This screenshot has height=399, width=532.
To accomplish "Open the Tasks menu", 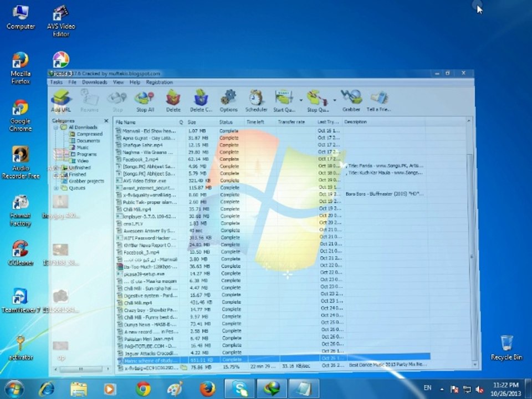I will click(x=57, y=82).
